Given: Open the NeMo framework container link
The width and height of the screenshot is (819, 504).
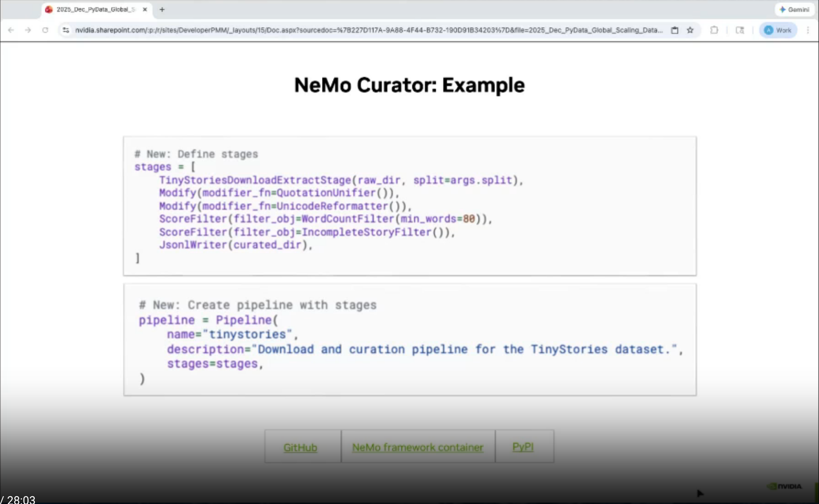Looking at the screenshot, I should 417,447.
